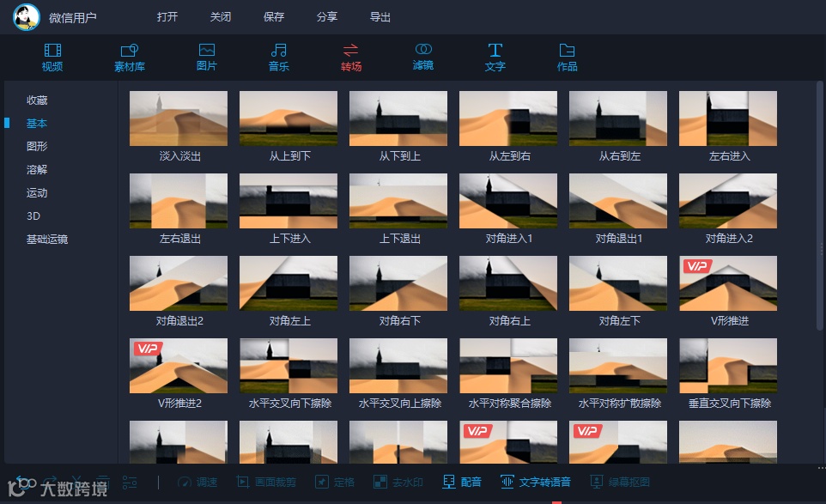Choose the 从下到上 transition thumbnail
The image size is (826, 504).
click(398, 118)
